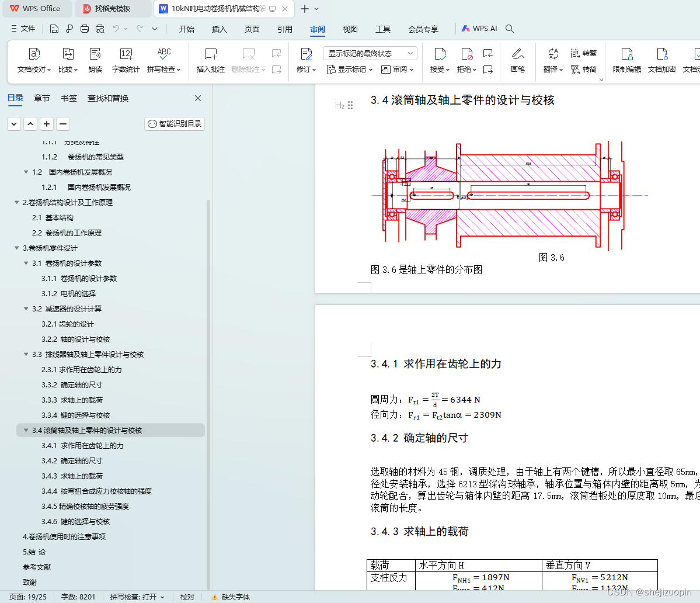
Task: Click the undo arrow icon
Action: click(116, 29)
